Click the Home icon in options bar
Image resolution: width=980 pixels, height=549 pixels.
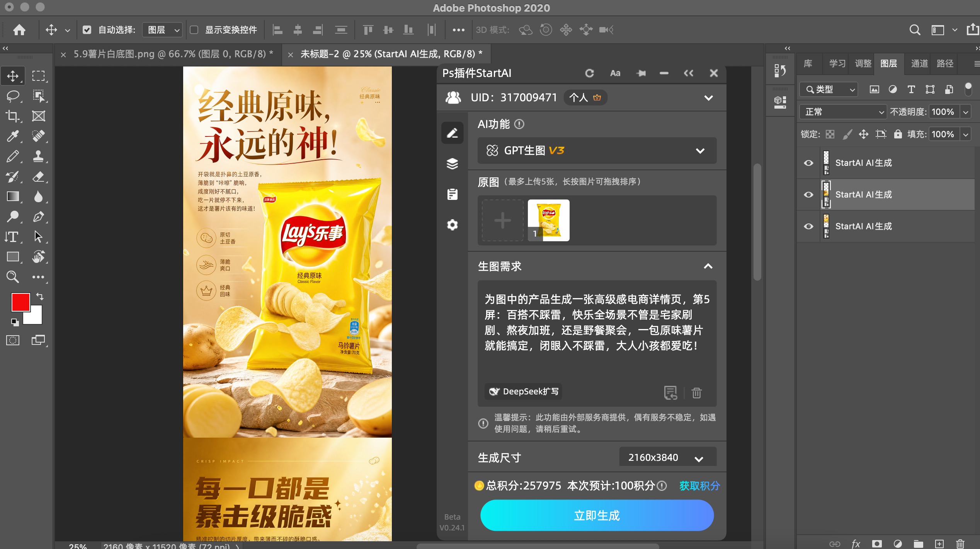click(19, 30)
